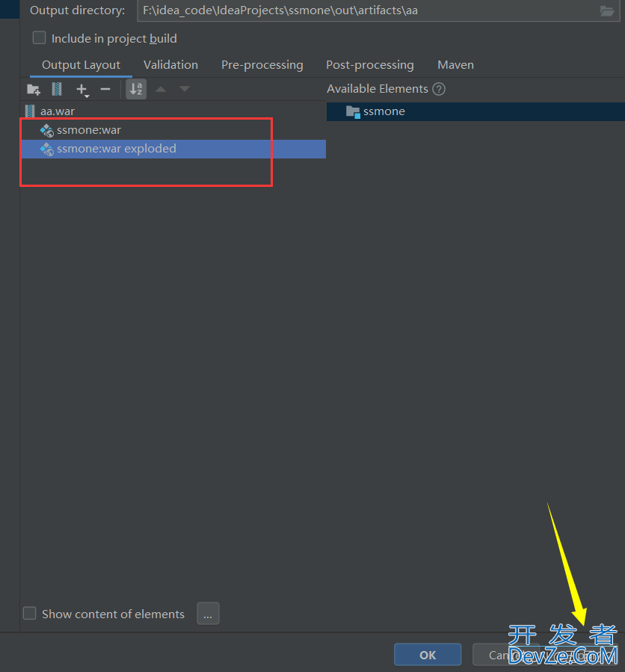Click the archive icon beside aa.war

(x=30, y=111)
